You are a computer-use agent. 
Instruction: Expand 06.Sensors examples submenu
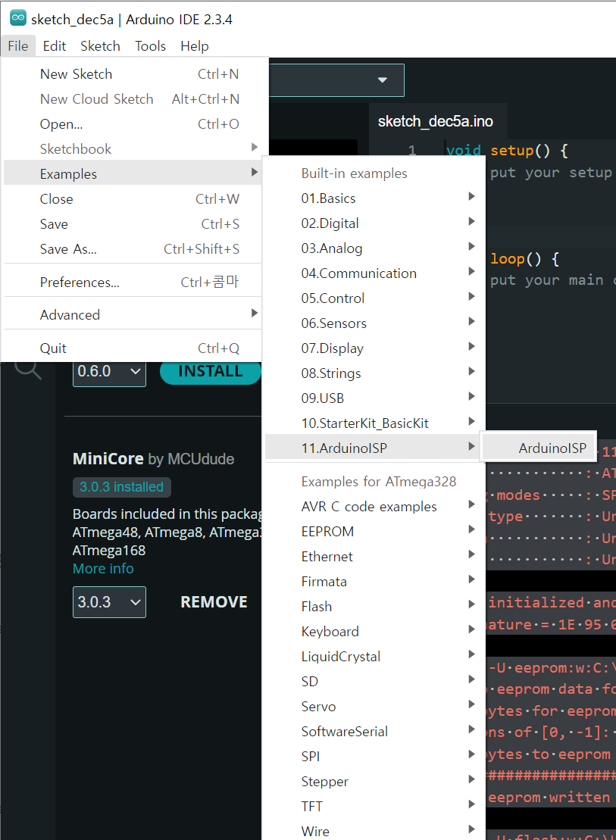pyautogui.click(x=375, y=323)
